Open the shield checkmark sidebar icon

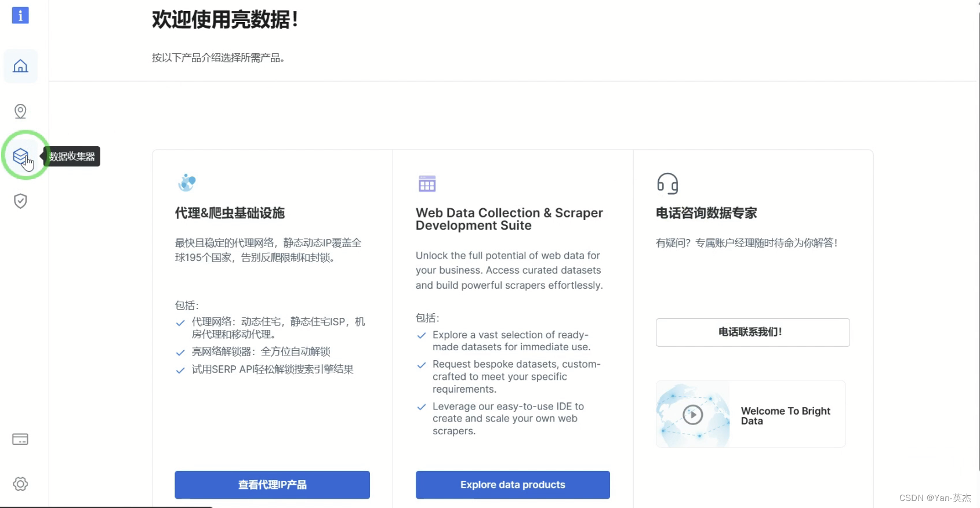click(20, 201)
